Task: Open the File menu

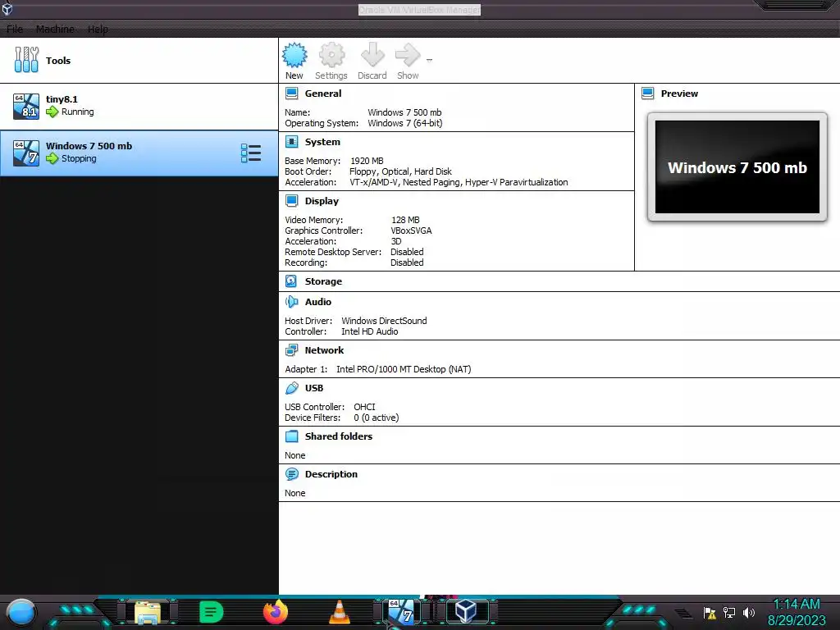Action: click(x=15, y=29)
